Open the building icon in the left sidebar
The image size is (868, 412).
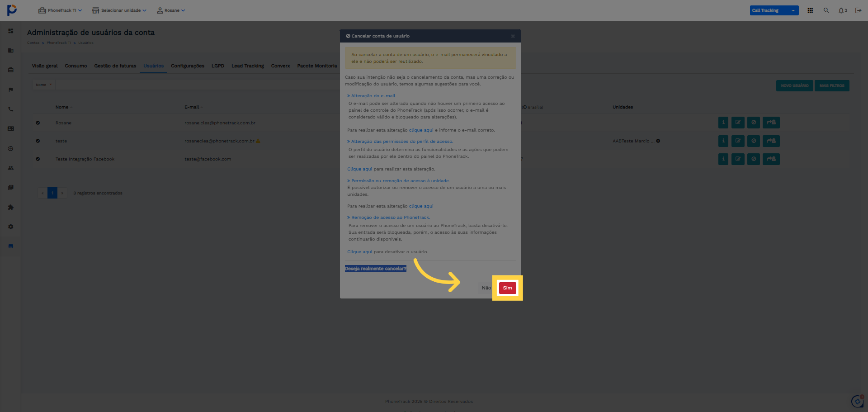(x=11, y=50)
